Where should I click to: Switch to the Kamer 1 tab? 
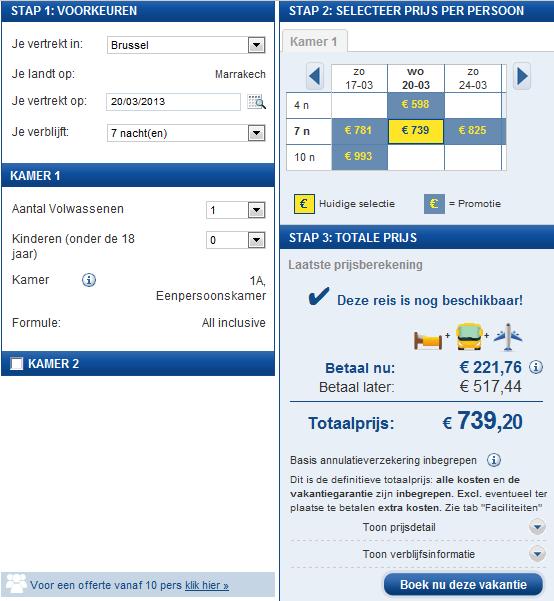[x=314, y=41]
